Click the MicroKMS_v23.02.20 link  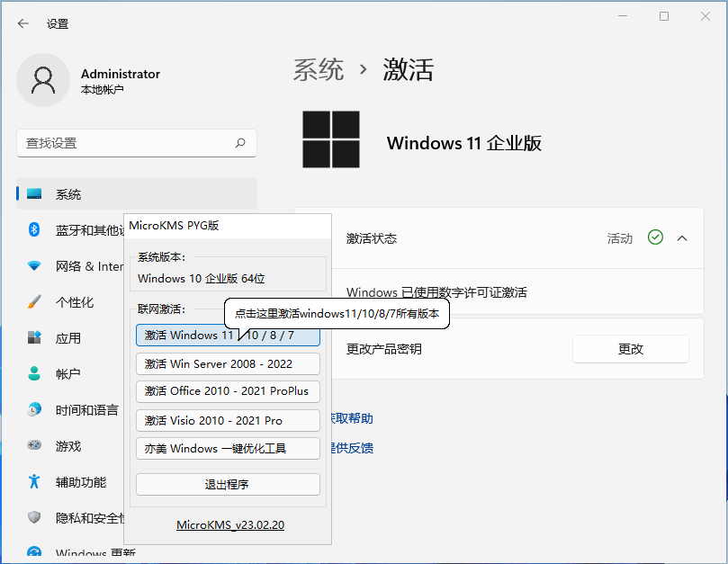230,525
